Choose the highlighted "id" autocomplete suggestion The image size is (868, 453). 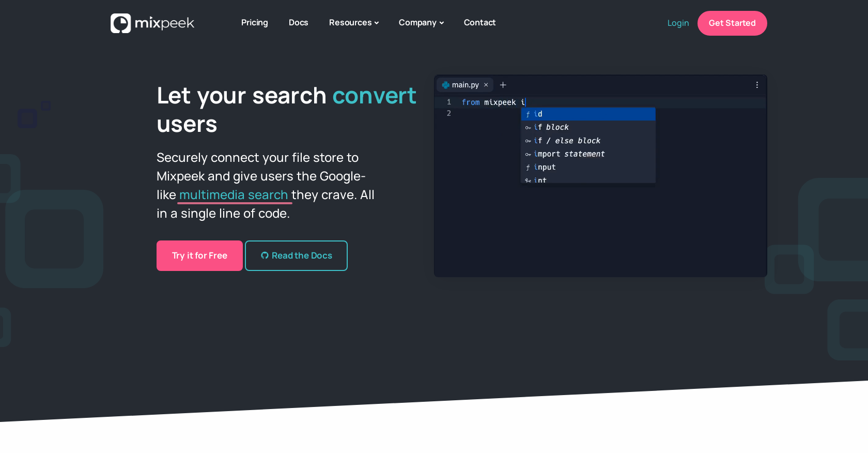pyautogui.click(x=588, y=114)
